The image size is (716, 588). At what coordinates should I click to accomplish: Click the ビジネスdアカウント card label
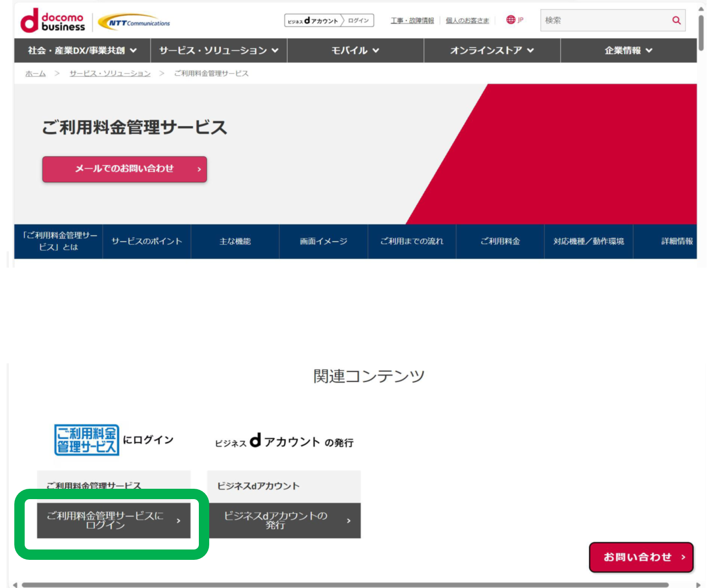click(x=259, y=486)
